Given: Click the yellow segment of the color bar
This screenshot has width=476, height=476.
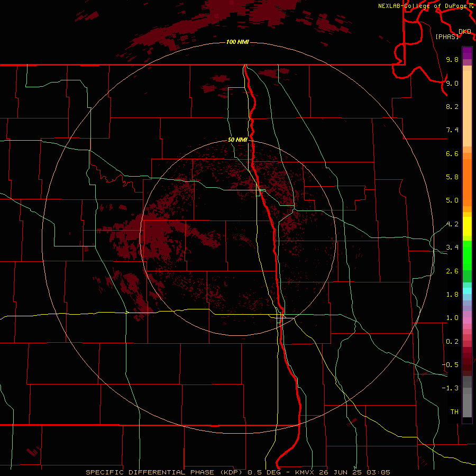Looking at the screenshot, I should (x=467, y=226).
